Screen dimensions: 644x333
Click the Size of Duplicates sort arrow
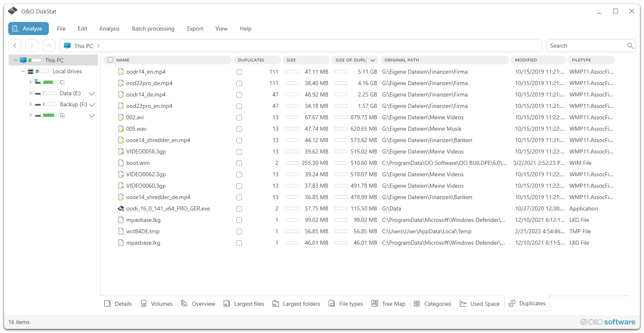372,60
